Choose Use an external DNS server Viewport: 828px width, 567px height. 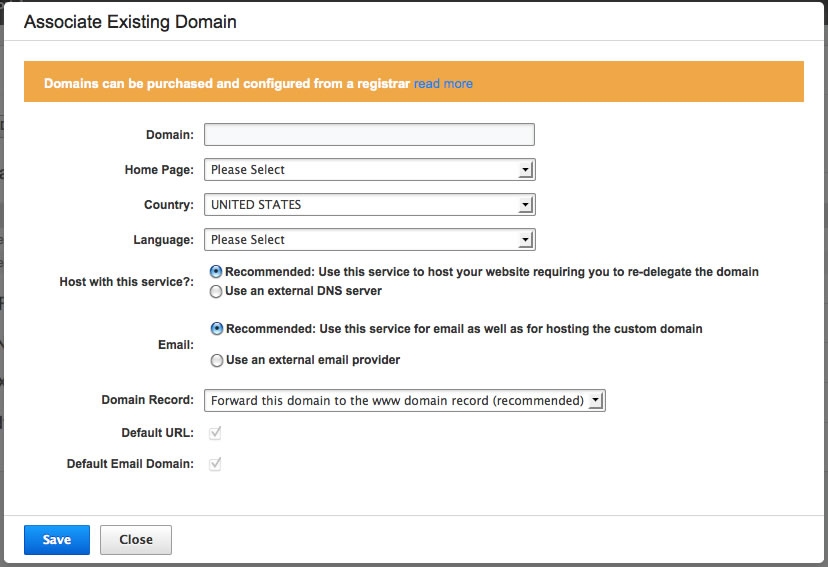(216, 292)
